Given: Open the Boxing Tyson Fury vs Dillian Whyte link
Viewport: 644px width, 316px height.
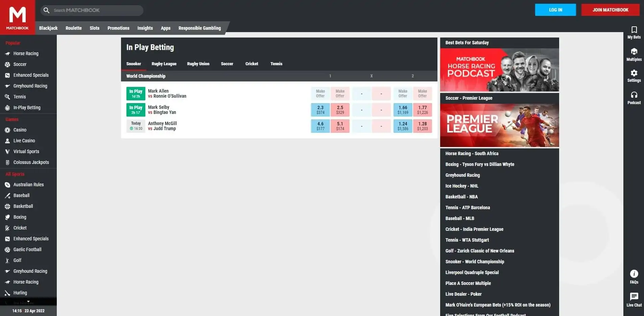Looking at the screenshot, I should pyautogui.click(x=480, y=164).
